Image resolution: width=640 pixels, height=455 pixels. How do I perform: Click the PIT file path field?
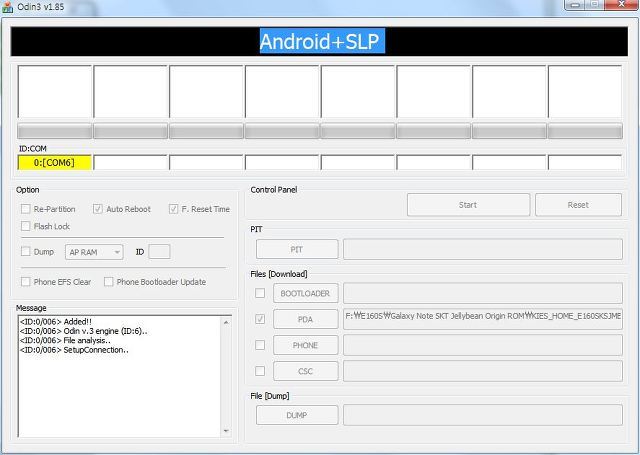click(x=483, y=249)
